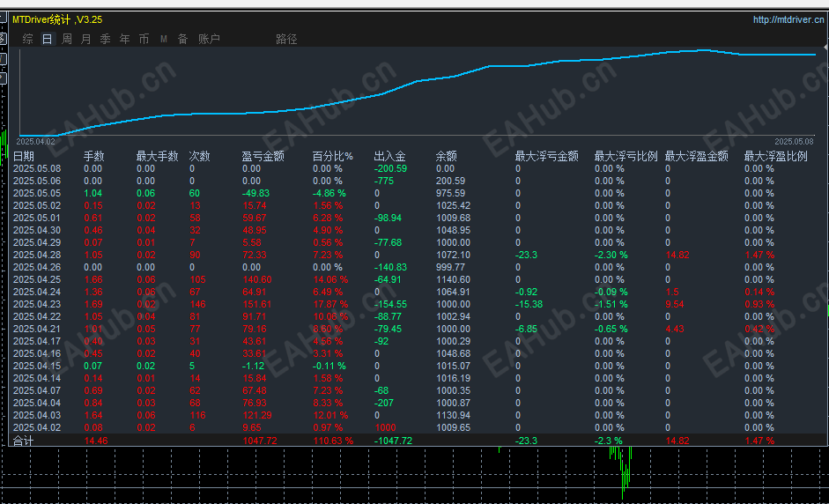The height and width of the screenshot is (504, 829).
Task: Click the 日期 column header
Action: [x=24, y=156]
